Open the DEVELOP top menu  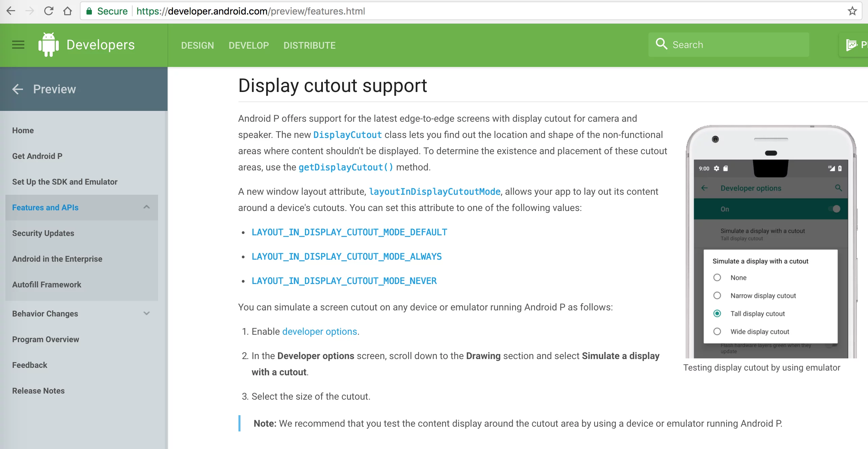coord(249,45)
